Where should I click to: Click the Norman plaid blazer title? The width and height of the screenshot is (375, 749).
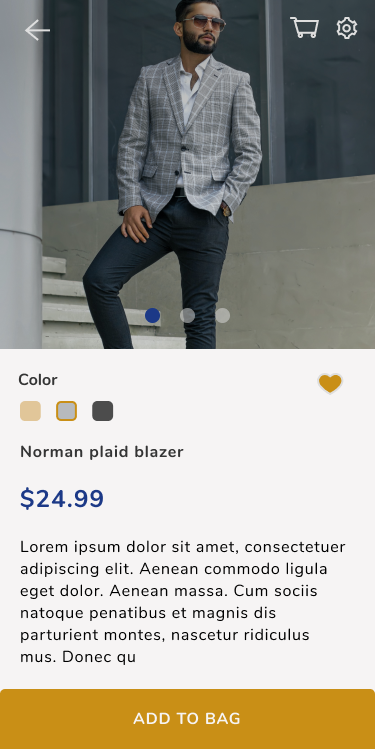click(102, 452)
